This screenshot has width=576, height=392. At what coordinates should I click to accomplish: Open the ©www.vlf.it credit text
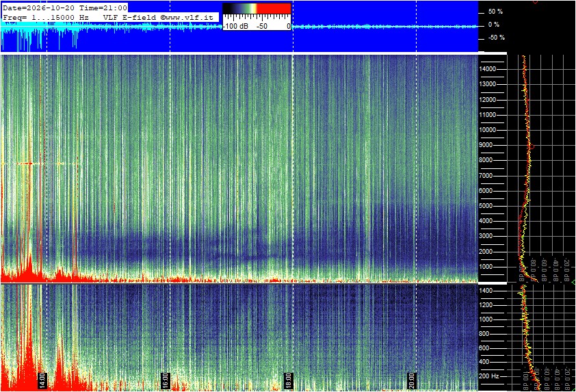[x=187, y=17]
